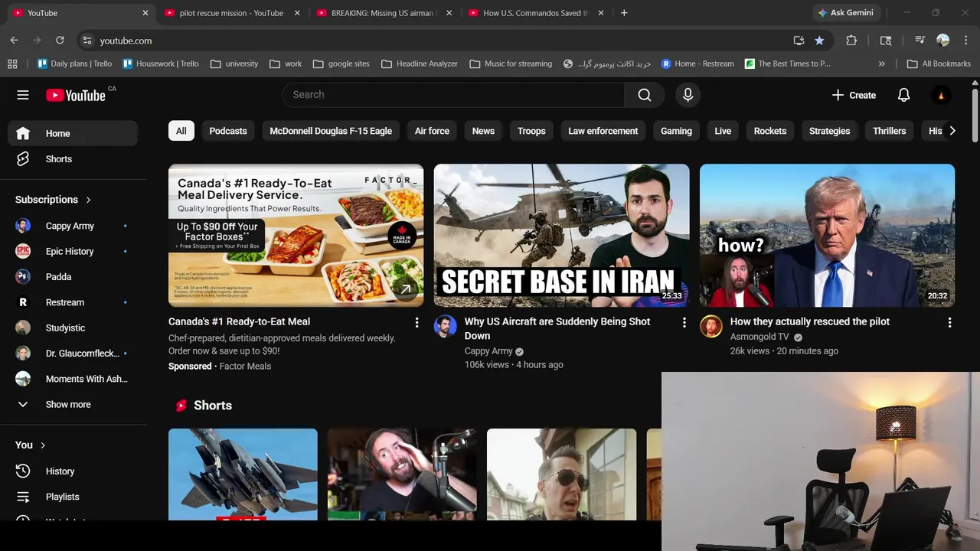
Task: Open 'How they actually rescued the pilot' title
Action: (x=810, y=321)
